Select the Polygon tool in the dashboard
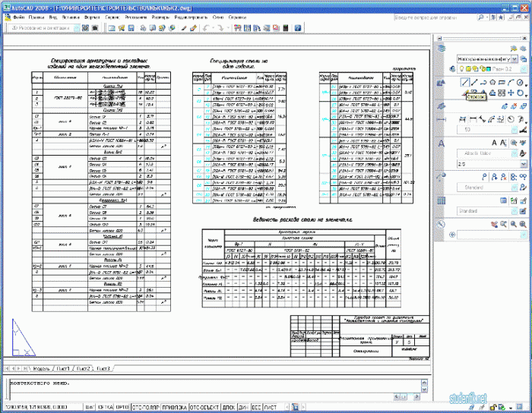Image resolution: width=532 pixels, height=413 pixels. [x=492, y=82]
